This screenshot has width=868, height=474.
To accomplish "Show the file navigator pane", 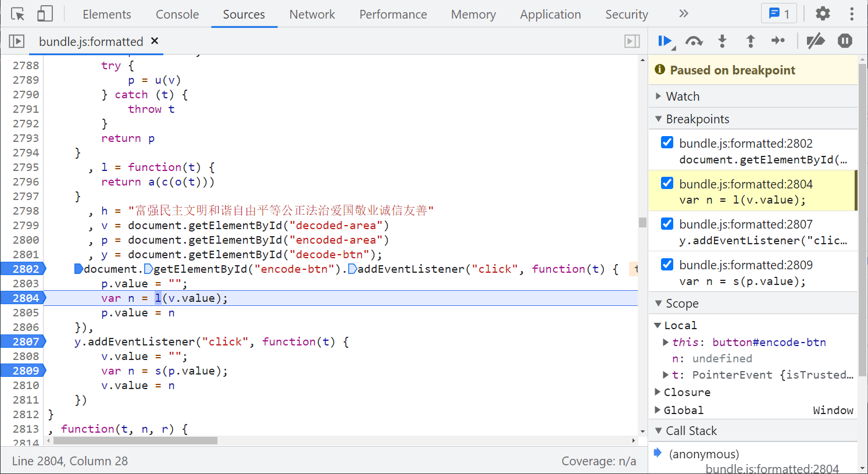I will click(x=16, y=41).
